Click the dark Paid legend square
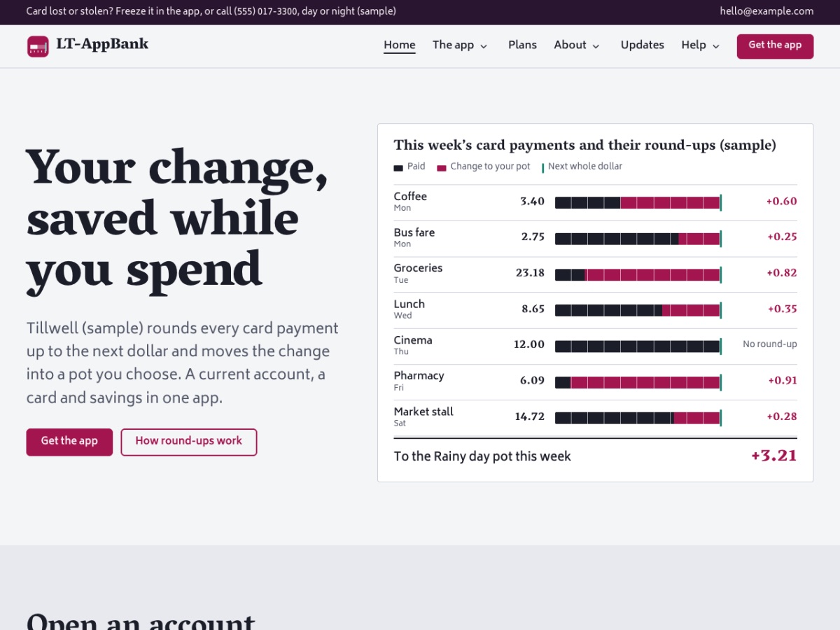Screen dimensions: 840x630 point(398,168)
